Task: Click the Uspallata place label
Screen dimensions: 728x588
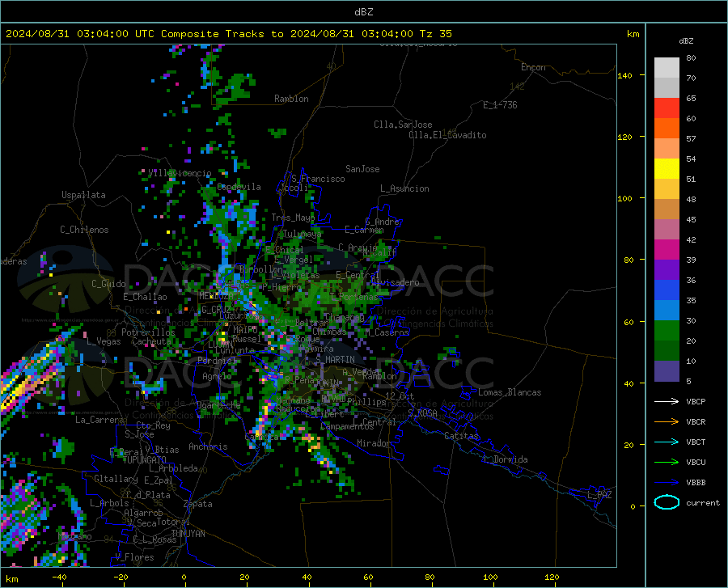Action: pos(83,195)
